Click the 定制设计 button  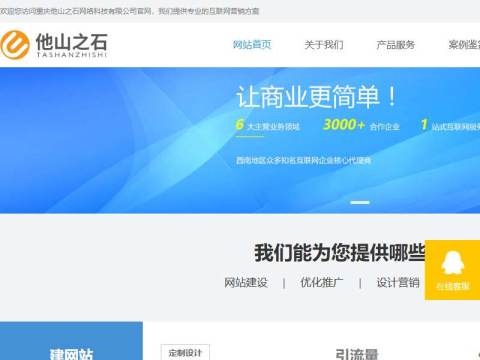[185, 352]
